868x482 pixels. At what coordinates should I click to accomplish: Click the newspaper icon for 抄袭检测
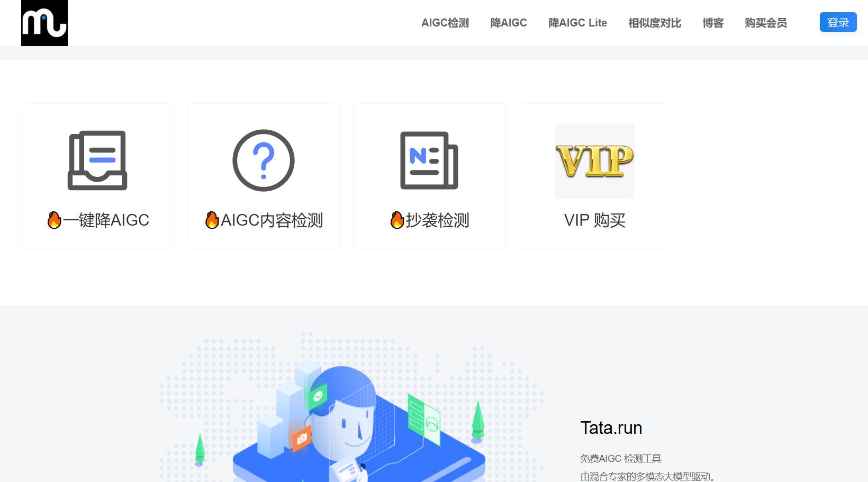(x=429, y=160)
